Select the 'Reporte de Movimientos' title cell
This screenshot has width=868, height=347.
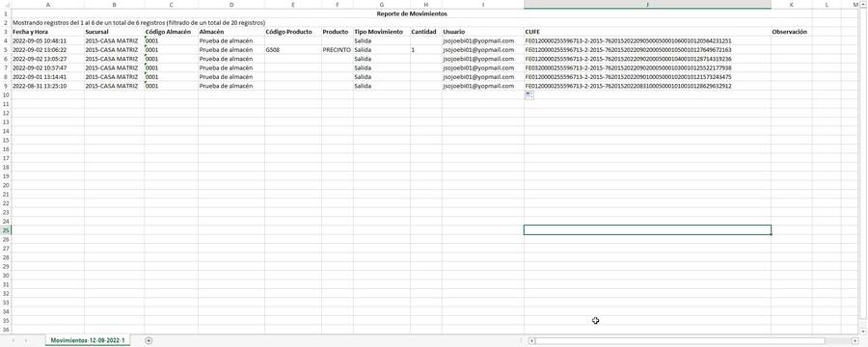pyautogui.click(x=412, y=13)
